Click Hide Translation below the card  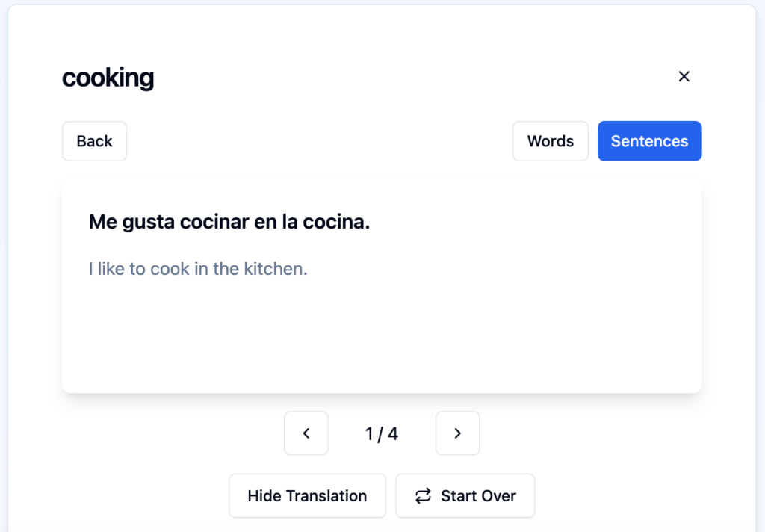(x=307, y=495)
